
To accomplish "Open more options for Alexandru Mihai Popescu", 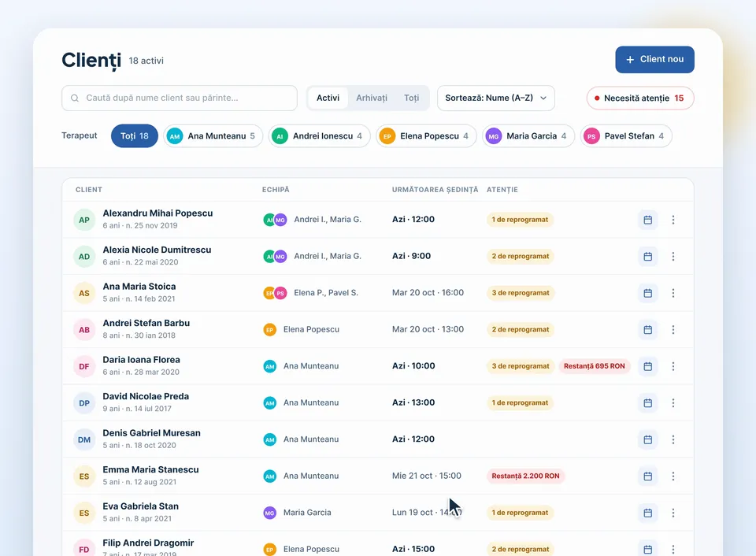I will (x=673, y=220).
